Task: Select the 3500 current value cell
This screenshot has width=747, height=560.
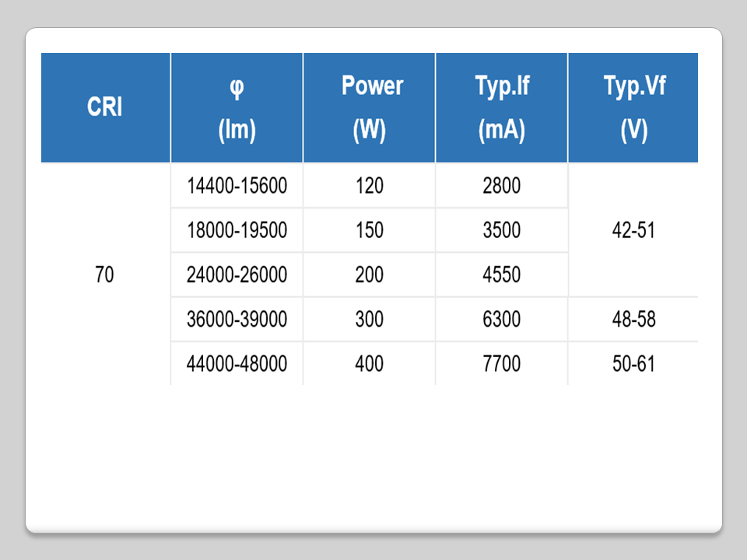Action: [501, 230]
